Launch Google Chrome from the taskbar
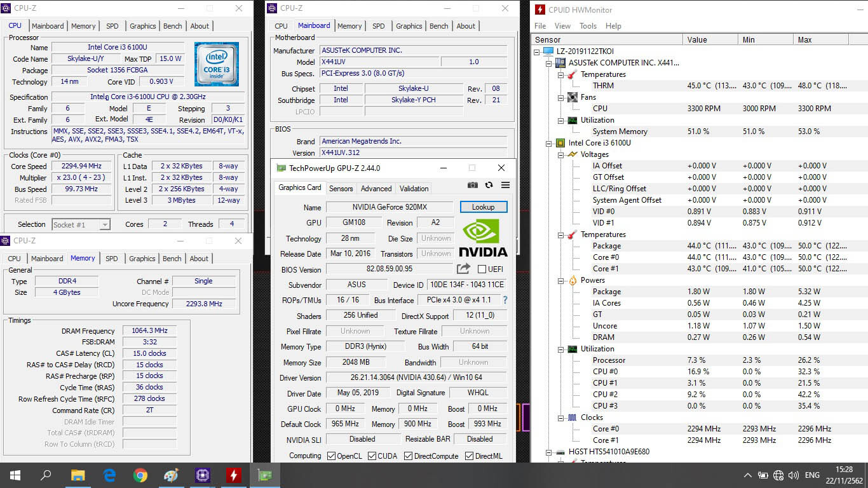Image resolution: width=868 pixels, height=488 pixels. tap(140, 475)
